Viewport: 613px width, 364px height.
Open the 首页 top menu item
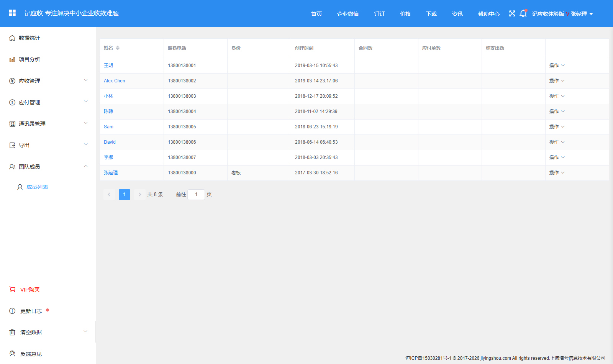(x=316, y=14)
